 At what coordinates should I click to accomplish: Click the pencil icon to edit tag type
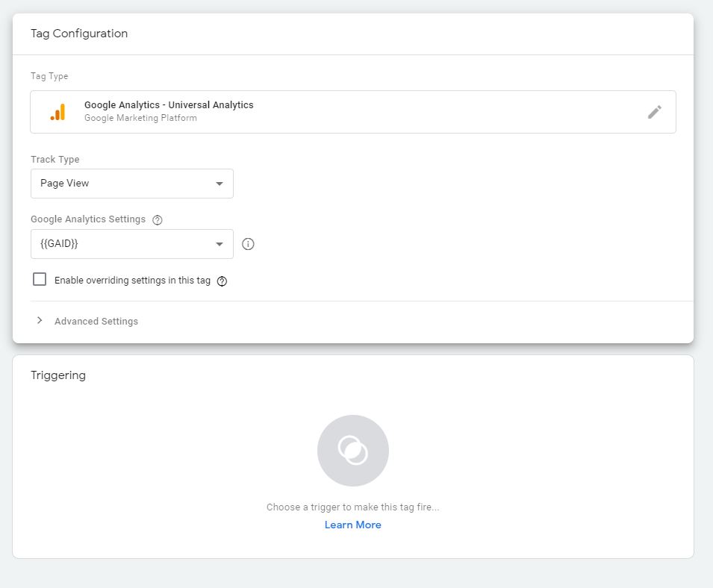pos(655,111)
